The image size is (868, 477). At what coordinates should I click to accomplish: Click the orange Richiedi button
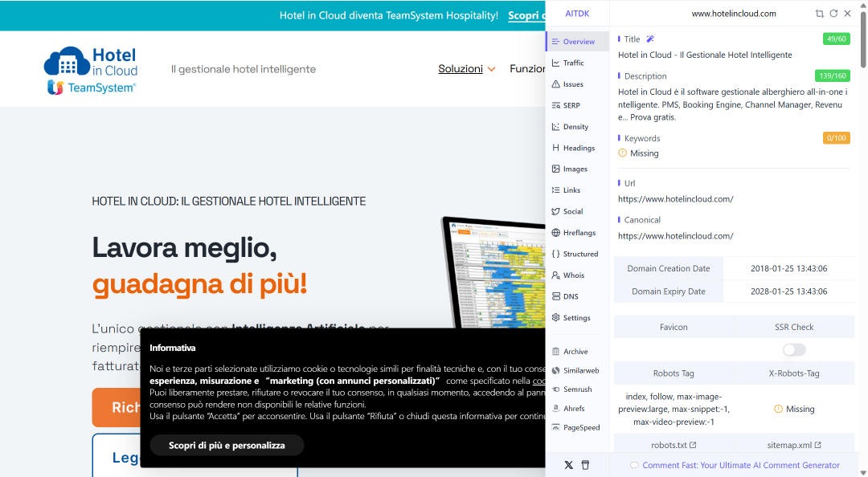(117, 407)
